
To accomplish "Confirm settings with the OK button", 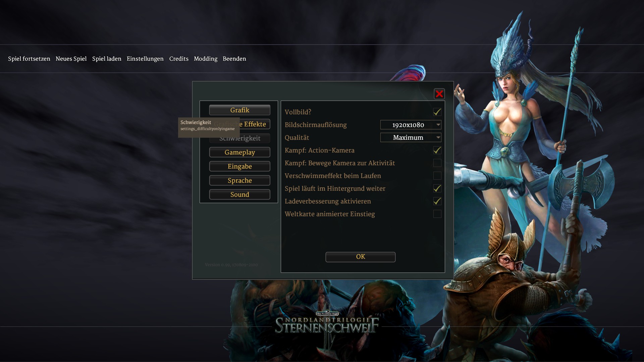I will click(x=360, y=257).
